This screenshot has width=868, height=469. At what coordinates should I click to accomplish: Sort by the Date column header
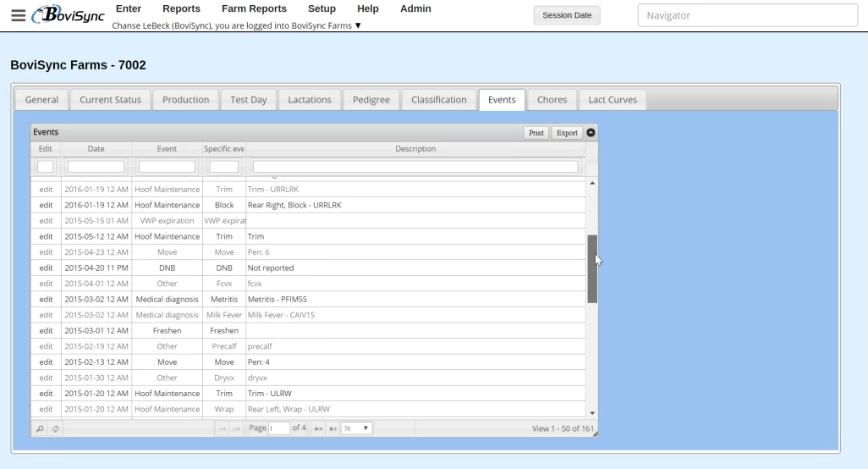96,149
